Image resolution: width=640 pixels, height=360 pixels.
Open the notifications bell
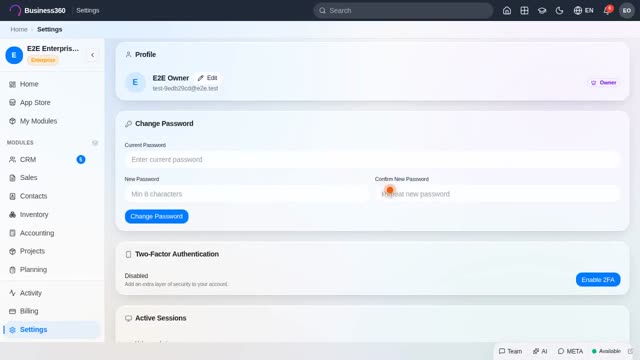point(607,11)
